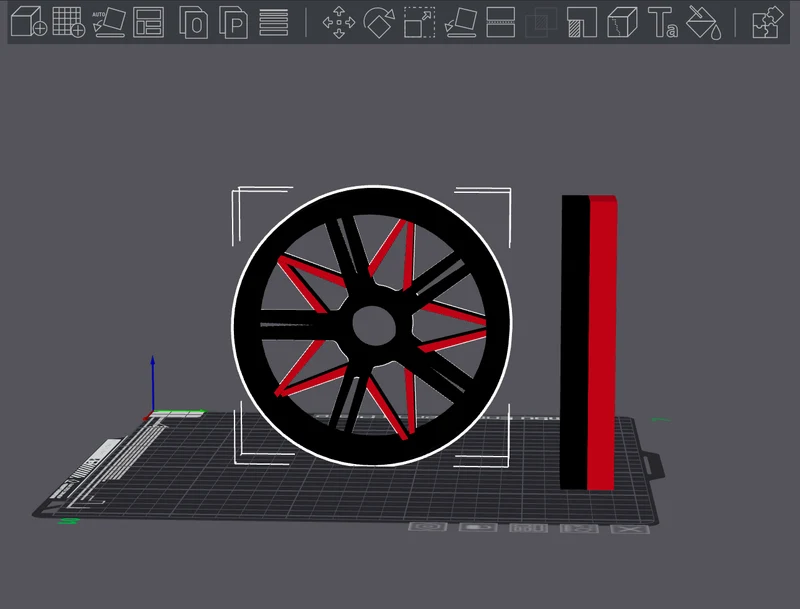Open the Cut tool

(501, 22)
